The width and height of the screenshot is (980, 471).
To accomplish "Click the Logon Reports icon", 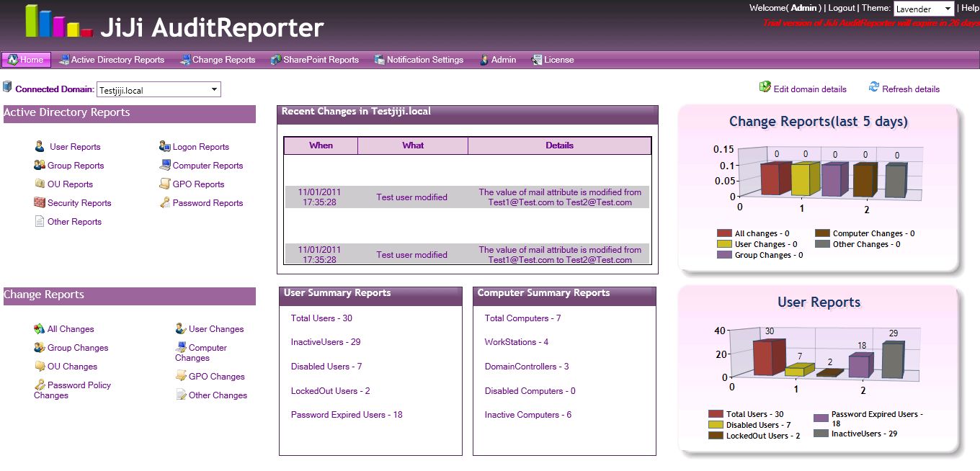I will 165,147.
